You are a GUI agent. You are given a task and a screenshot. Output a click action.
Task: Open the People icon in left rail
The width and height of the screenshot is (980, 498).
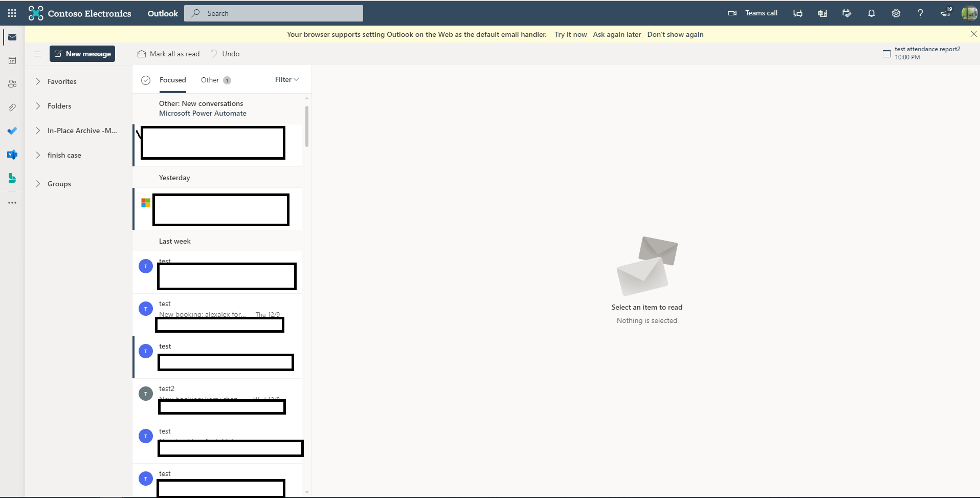(x=12, y=84)
